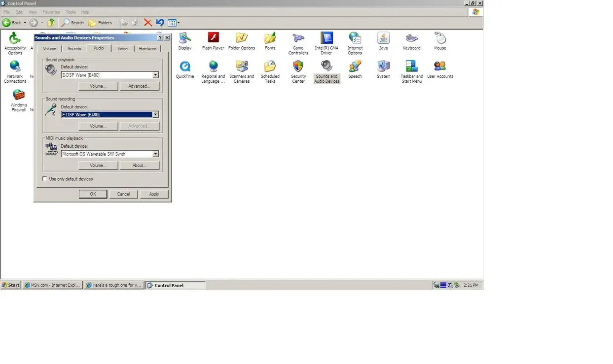Click the Control Panel taskbar button

[x=176, y=285]
